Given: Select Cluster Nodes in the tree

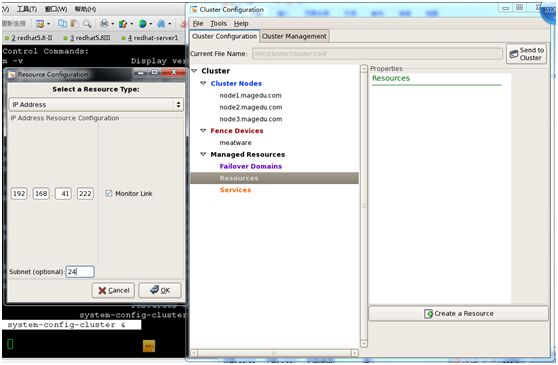Looking at the screenshot, I should 236,84.
